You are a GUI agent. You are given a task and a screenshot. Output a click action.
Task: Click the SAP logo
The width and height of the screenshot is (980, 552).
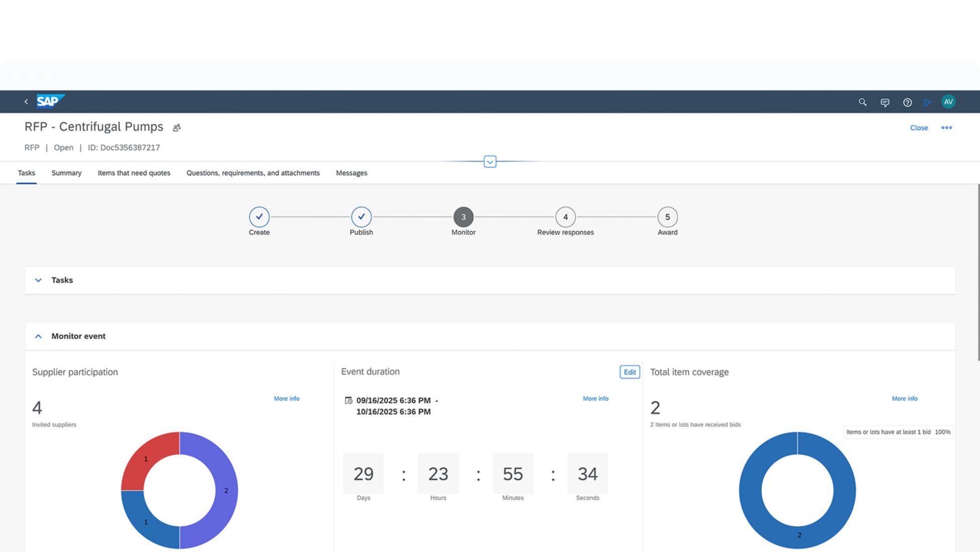point(50,101)
